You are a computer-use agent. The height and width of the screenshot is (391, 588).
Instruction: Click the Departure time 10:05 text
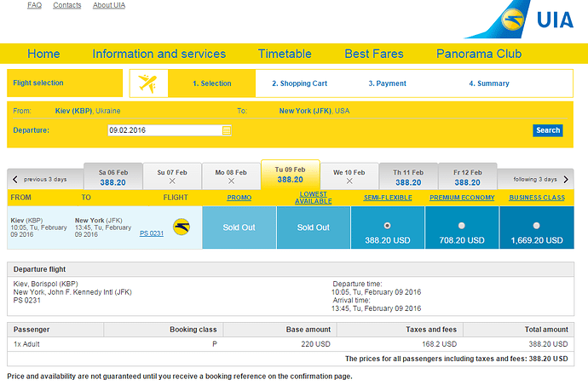[x=376, y=292]
